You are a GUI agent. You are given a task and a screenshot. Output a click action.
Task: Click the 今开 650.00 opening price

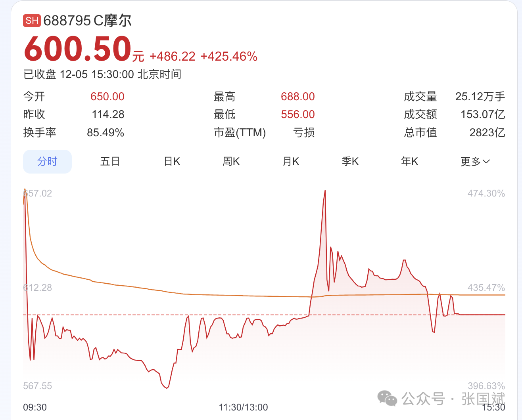107,97
